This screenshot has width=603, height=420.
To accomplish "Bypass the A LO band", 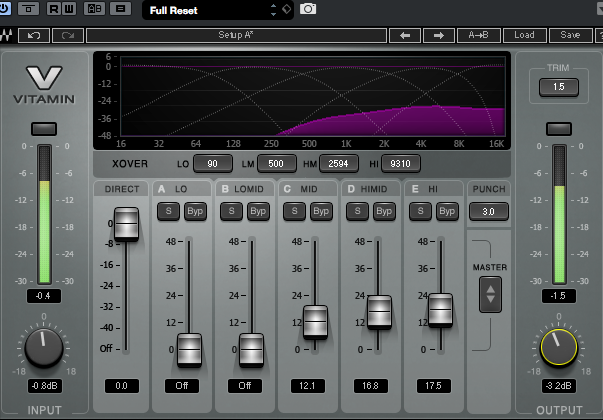I will click(195, 211).
